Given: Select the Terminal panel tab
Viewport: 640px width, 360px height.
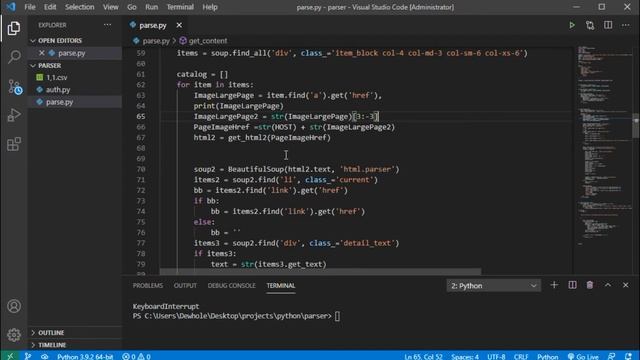Looking at the screenshot, I should [281, 286].
